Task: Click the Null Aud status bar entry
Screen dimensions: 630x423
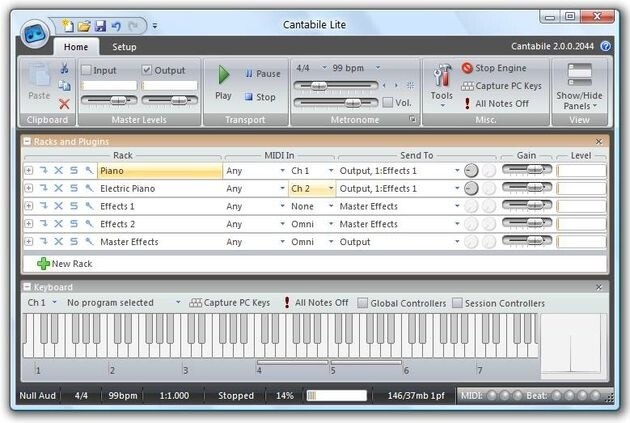Action: [38, 396]
